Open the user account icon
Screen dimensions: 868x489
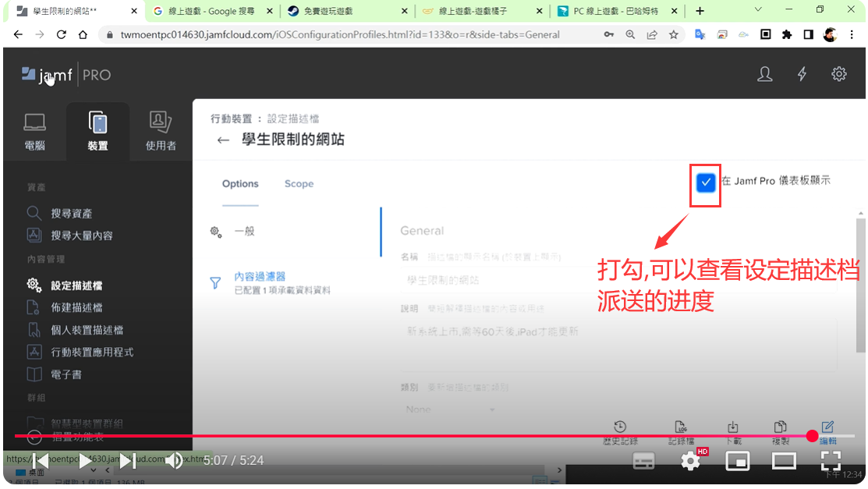point(764,74)
